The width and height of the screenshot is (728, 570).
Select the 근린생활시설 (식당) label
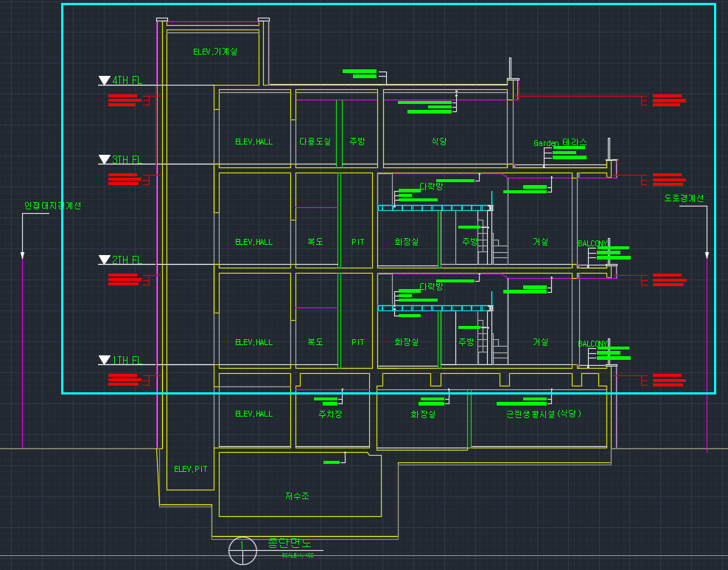[543, 414]
